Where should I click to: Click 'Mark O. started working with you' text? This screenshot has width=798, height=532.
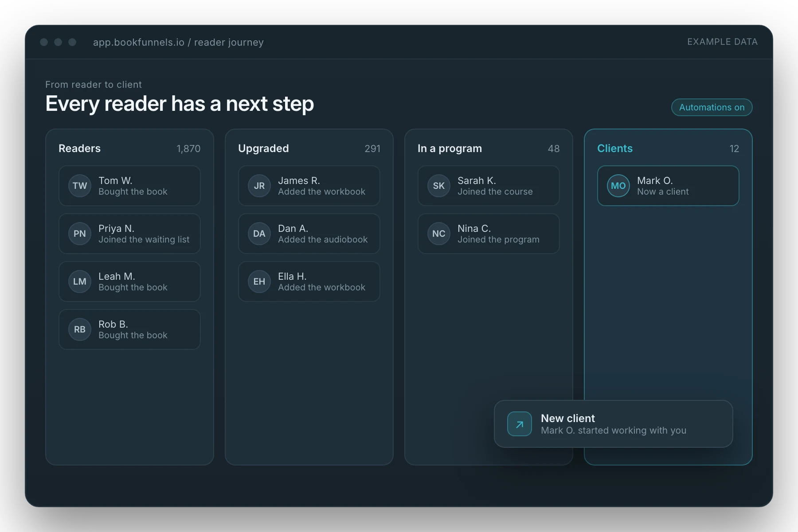pyautogui.click(x=614, y=430)
